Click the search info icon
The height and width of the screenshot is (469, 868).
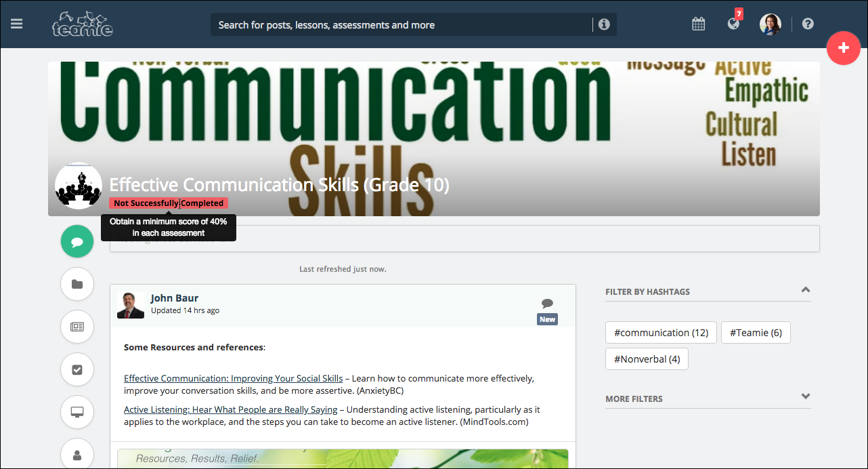[x=604, y=24]
